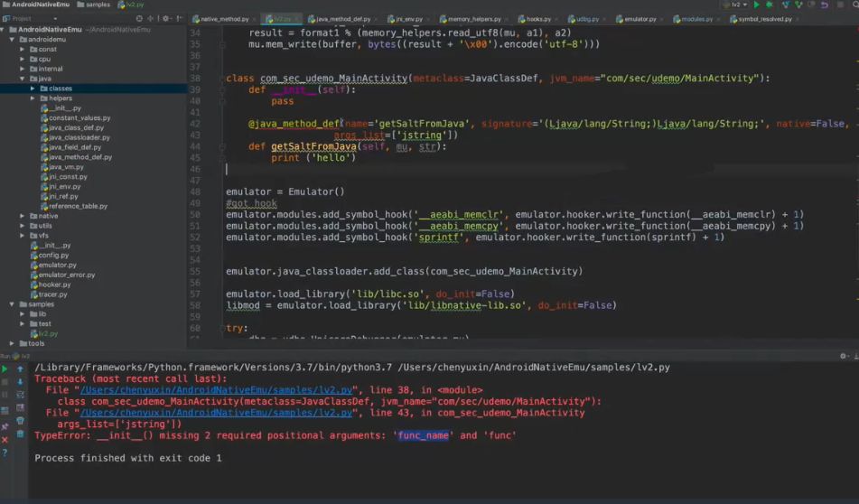Open the line 43 traceback file link

point(135,413)
